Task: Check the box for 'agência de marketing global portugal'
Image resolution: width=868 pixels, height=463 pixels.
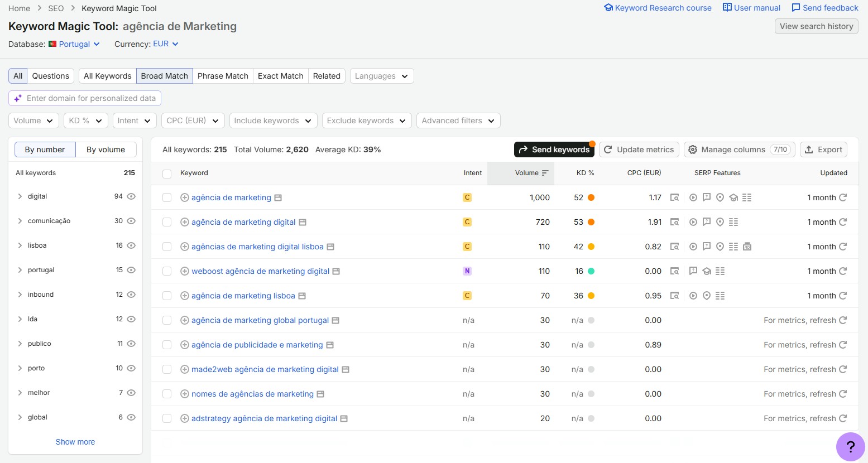Action: pos(166,320)
